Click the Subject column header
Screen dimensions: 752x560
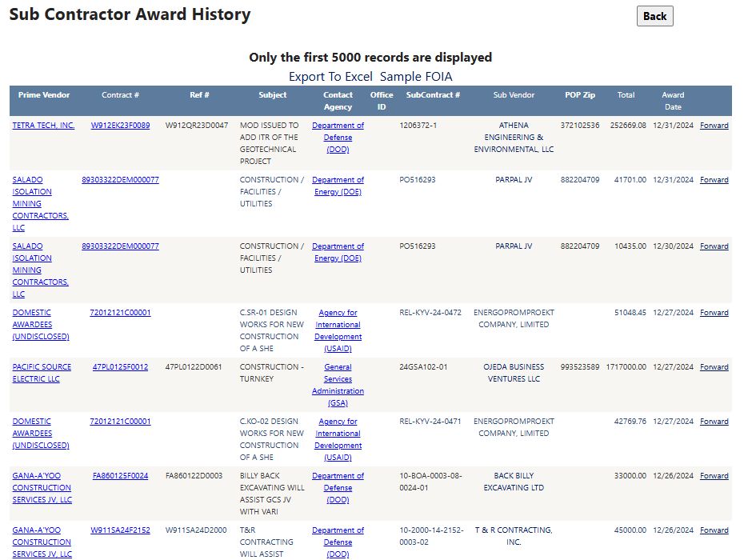(273, 95)
